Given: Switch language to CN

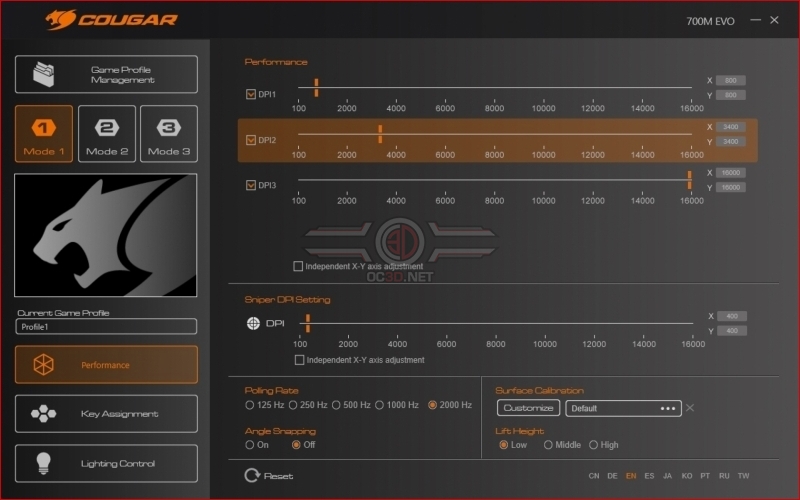Looking at the screenshot, I should (x=594, y=476).
